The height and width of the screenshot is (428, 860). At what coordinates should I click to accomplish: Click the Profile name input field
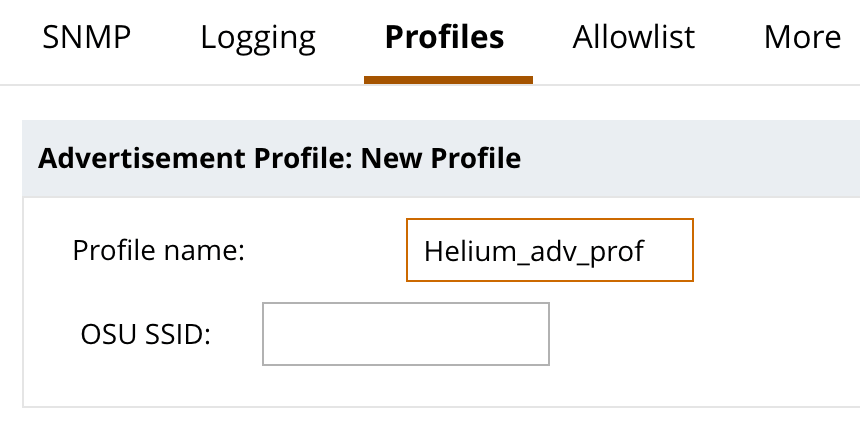pyautogui.click(x=549, y=250)
